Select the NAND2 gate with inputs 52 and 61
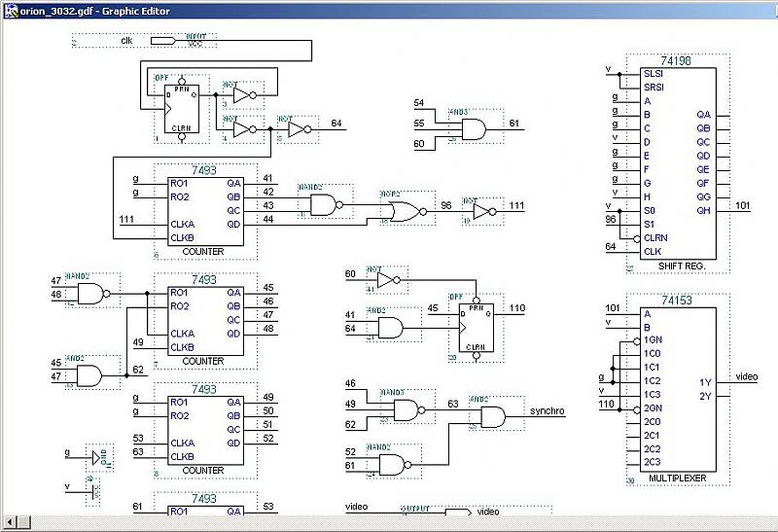Screen dimensions: 778x532 coord(393,464)
